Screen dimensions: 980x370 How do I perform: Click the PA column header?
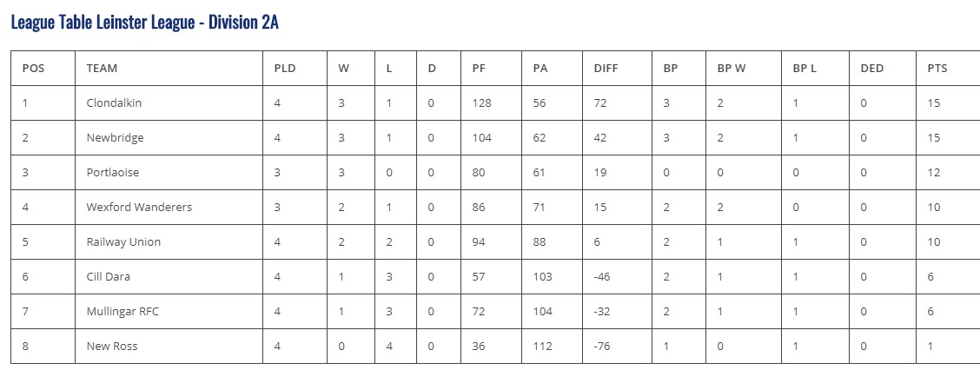540,68
